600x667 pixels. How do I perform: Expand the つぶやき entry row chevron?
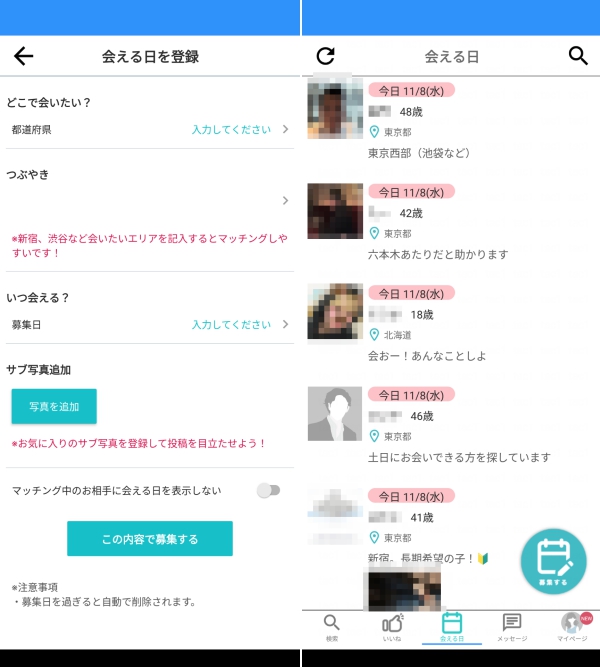click(x=285, y=200)
